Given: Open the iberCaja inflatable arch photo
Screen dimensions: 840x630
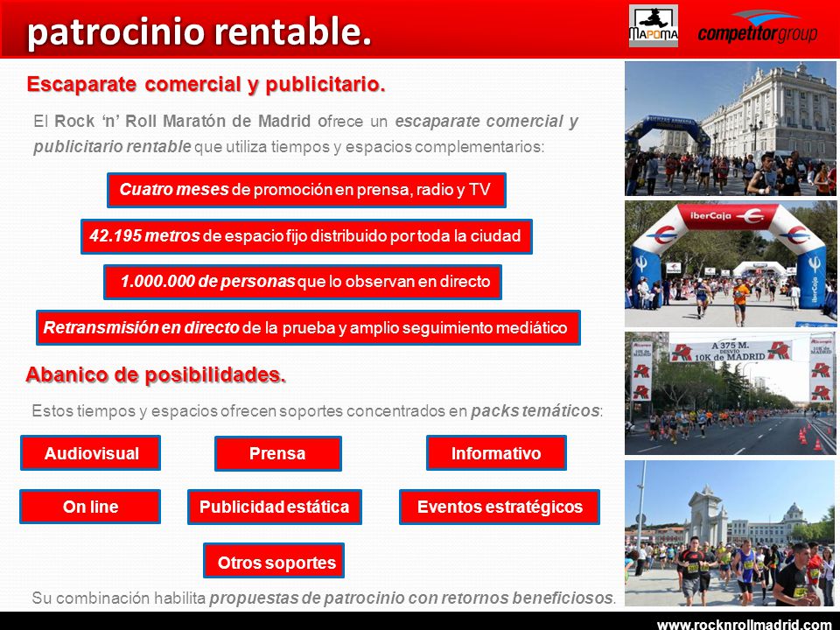Looking at the screenshot, I should point(730,264).
